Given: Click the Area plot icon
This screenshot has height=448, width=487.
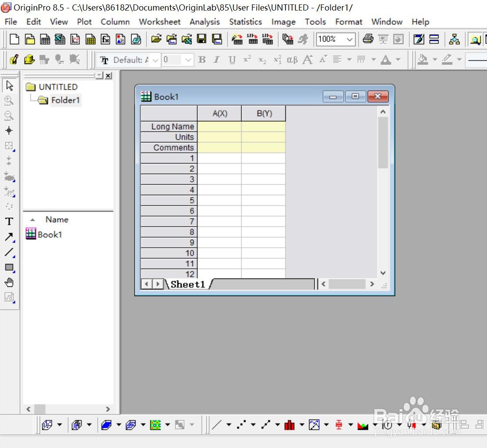Looking at the screenshot, I should tap(363, 425).
